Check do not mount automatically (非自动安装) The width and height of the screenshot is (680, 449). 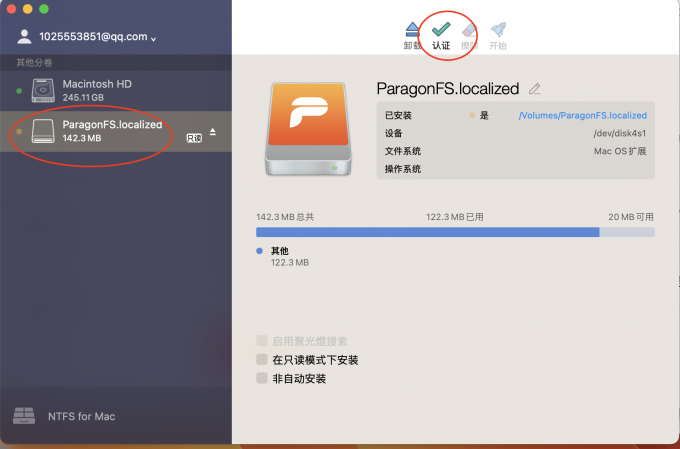pos(262,378)
